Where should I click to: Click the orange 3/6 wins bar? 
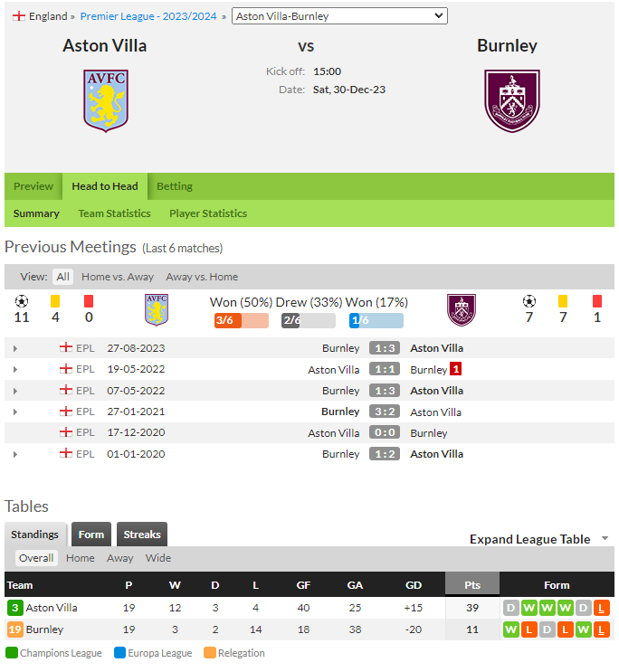[x=242, y=320]
